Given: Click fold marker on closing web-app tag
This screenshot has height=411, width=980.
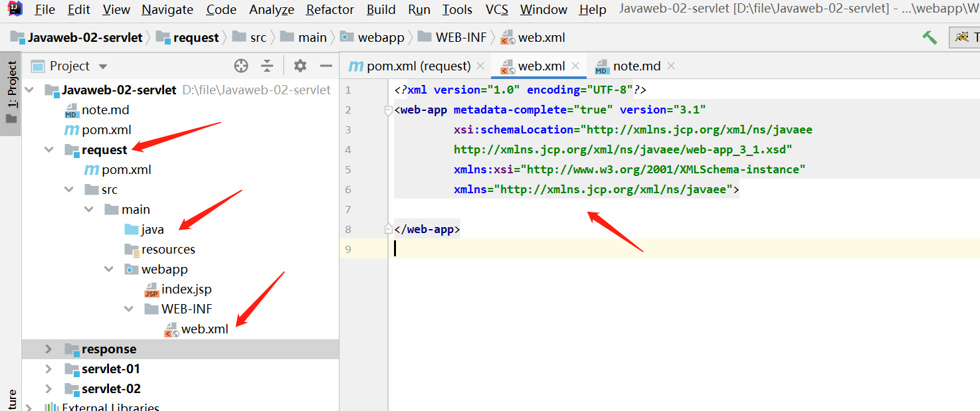Looking at the screenshot, I should (x=389, y=228).
